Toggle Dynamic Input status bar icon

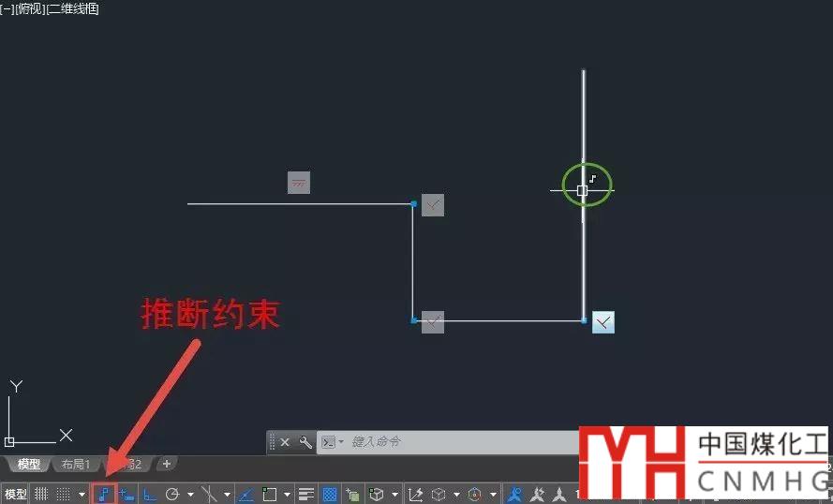(x=126, y=495)
